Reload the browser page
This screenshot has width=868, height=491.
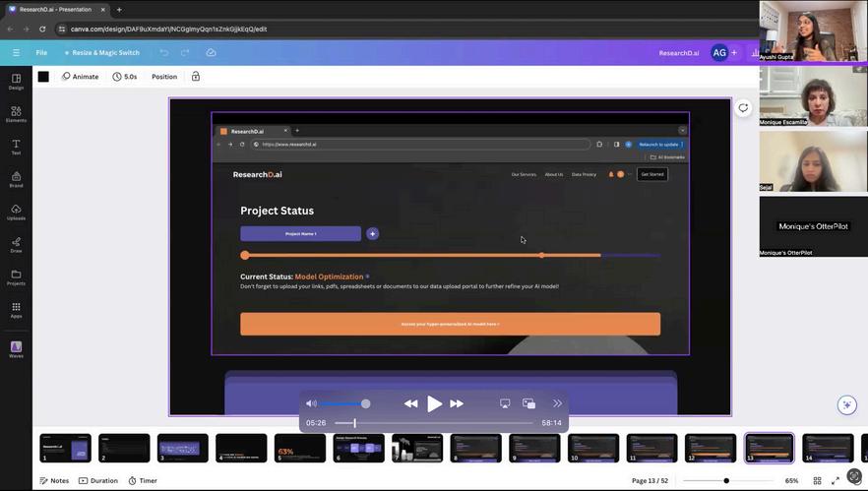pos(42,29)
